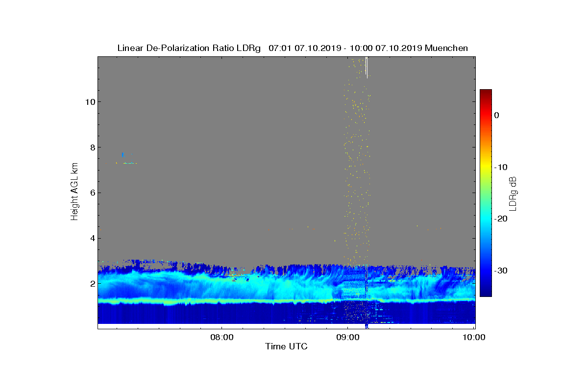Click the "09:00" time tick label
The image size is (588, 392).
(348, 337)
